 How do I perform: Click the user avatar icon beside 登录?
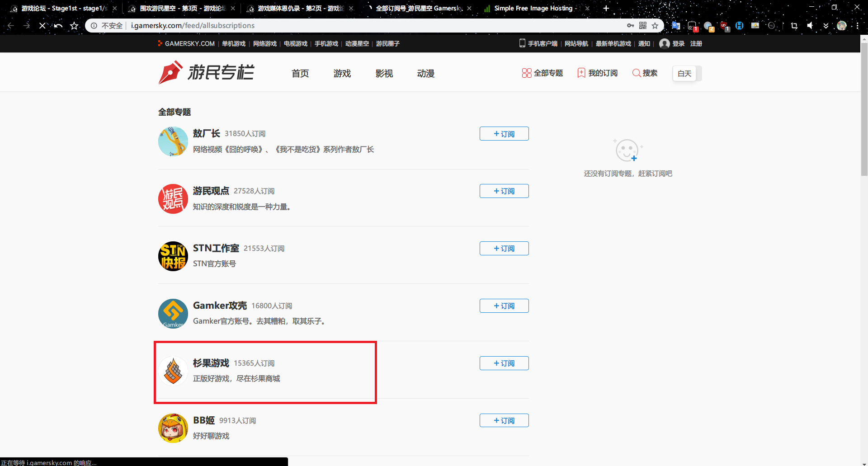(664, 43)
